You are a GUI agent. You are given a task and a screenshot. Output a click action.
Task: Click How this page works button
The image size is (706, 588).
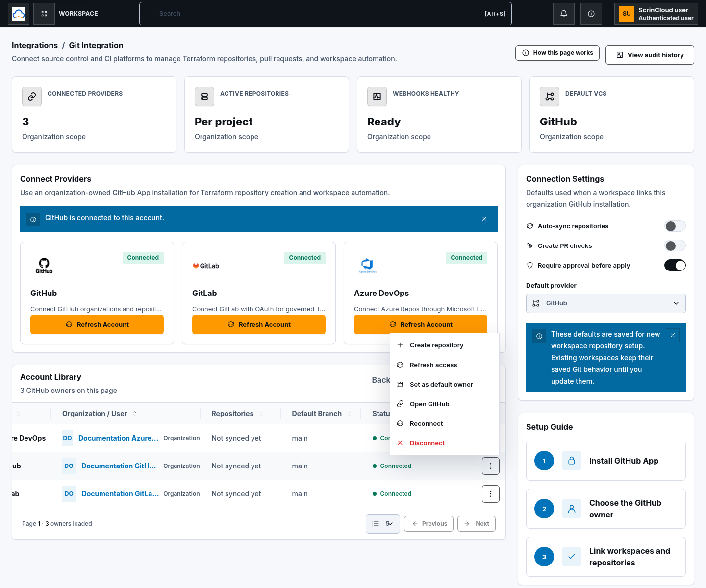tap(557, 53)
